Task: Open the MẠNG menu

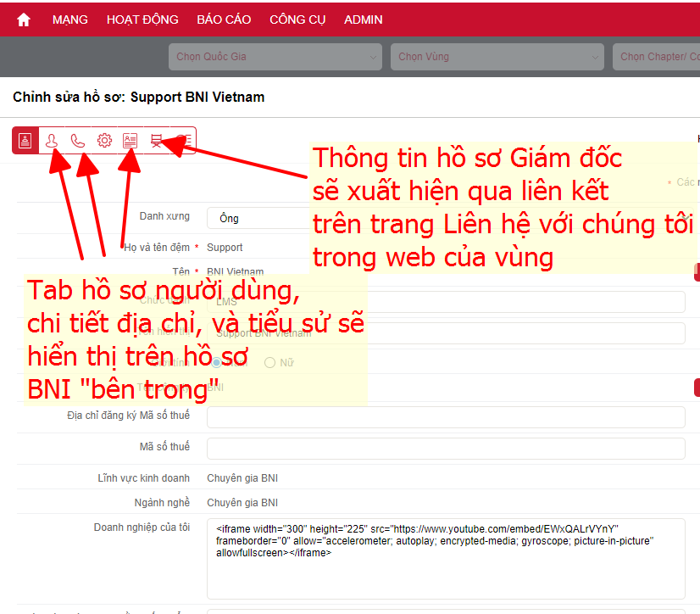Action: (70, 20)
